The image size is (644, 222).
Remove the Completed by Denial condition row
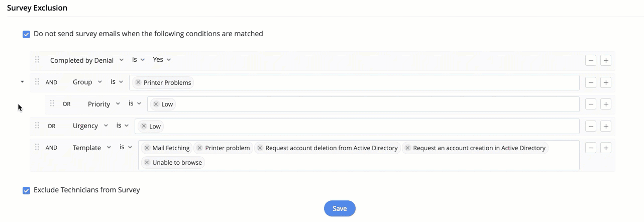(x=591, y=61)
